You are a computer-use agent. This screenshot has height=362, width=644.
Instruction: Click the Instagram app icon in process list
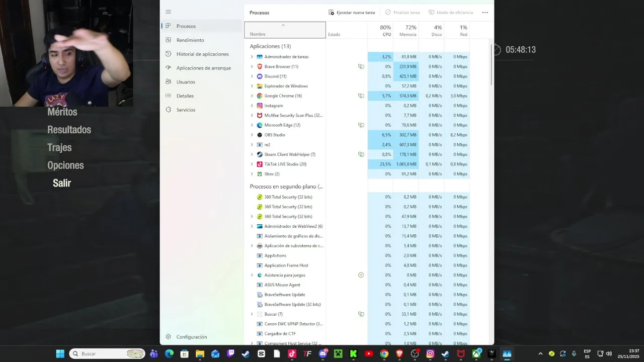click(x=260, y=106)
